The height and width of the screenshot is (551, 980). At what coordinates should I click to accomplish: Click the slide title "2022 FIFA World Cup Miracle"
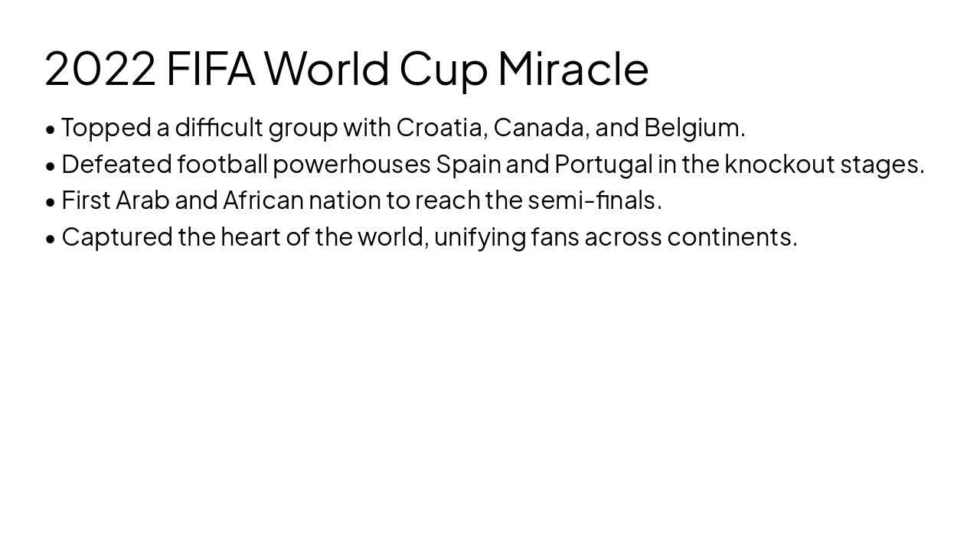(x=346, y=68)
